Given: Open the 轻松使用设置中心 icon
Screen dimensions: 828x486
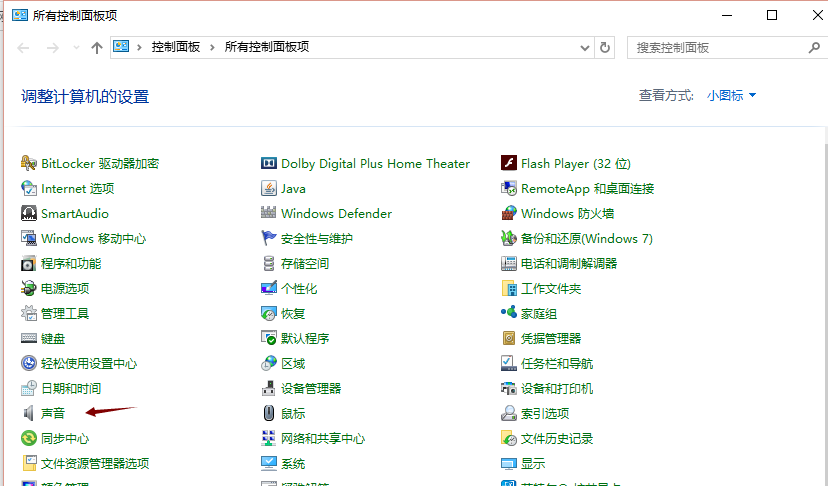Looking at the screenshot, I should (29, 363).
